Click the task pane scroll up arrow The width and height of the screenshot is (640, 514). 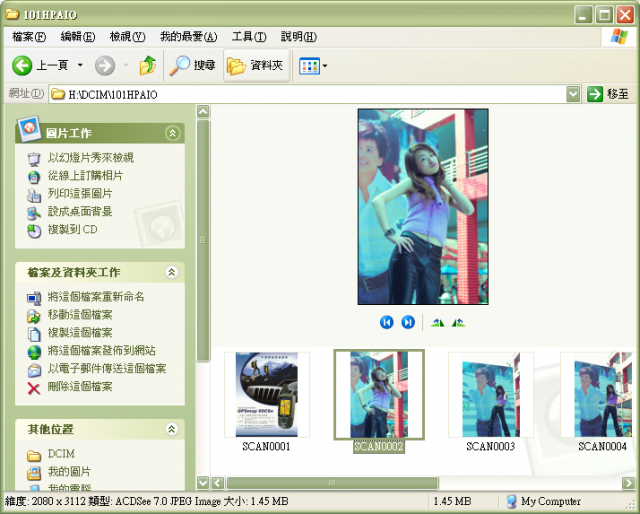203,111
